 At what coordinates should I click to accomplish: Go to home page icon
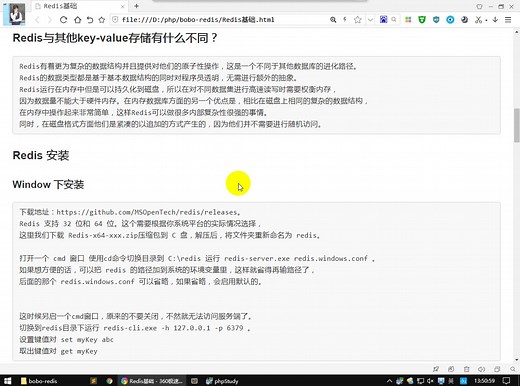pyautogui.click(x=77, y=20)
